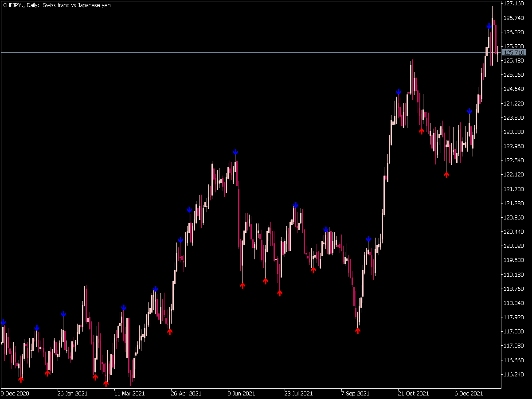This screenshot has width=532, height=399.
Task: Click the 116.240 price axis label
Action: (514, 374)
